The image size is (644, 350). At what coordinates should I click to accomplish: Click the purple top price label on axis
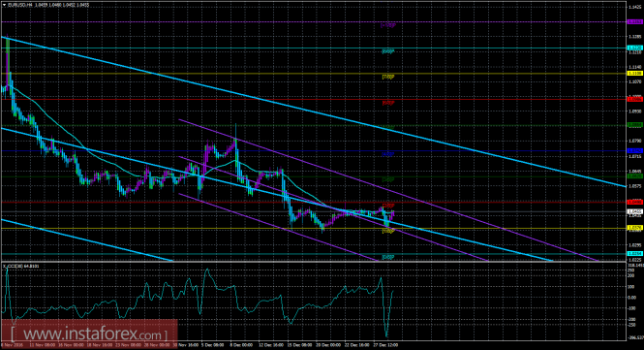click(635, 21)
